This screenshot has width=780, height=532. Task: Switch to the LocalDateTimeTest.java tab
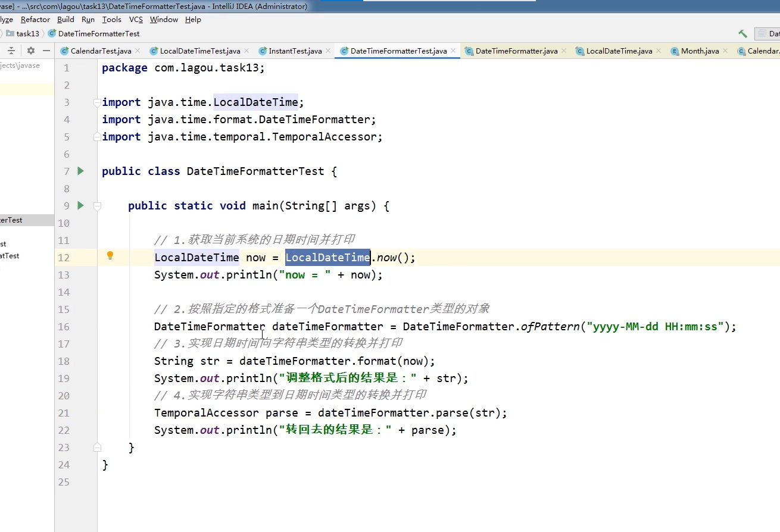tap(200, 51)
